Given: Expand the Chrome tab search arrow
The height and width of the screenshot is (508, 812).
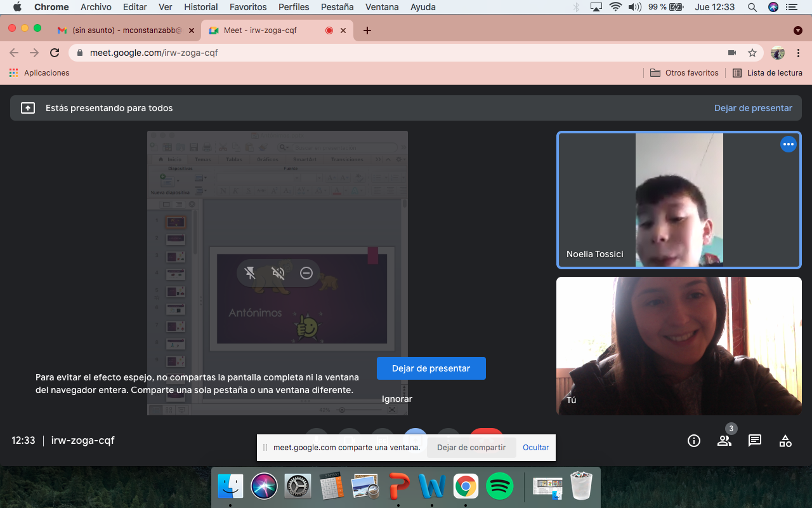Looking at the screenshot, I should 798,30.
